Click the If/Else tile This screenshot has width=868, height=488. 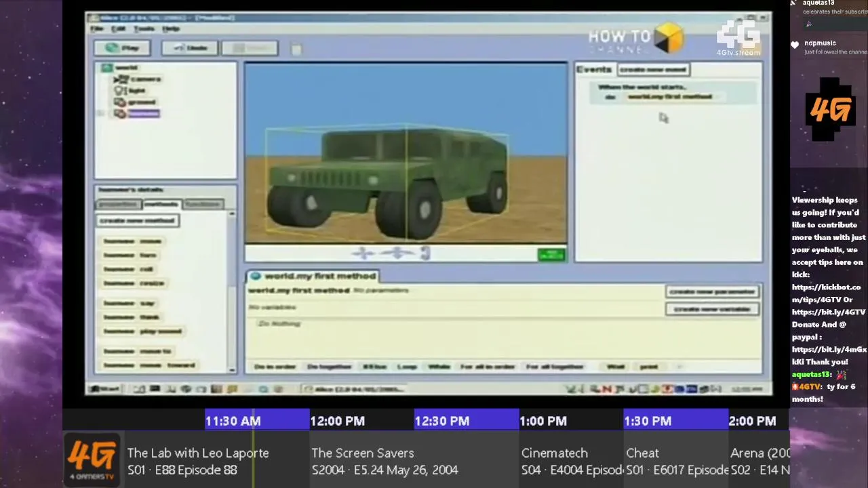[x=374, y=367]
